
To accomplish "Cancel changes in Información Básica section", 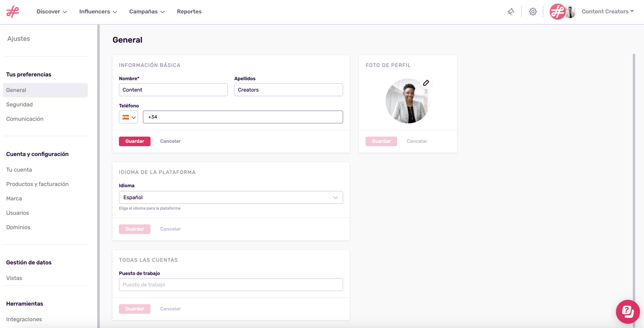I will tap(170, 141).
